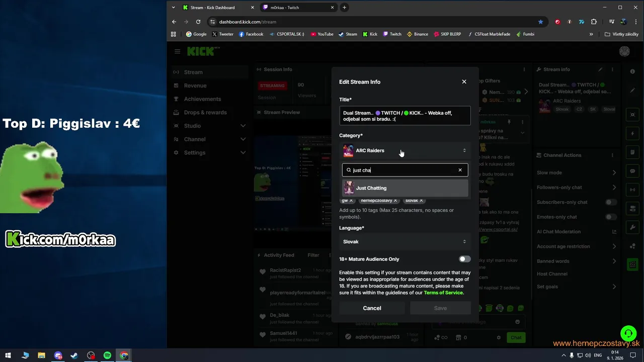Remove the gw tag
This screenshot has width=644, height=362.
pos(351,201)
